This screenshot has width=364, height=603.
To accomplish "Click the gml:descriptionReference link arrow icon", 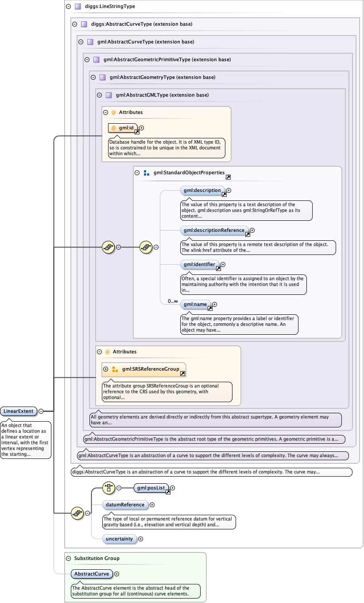I will pyautogui.click(x=248, y=234).
